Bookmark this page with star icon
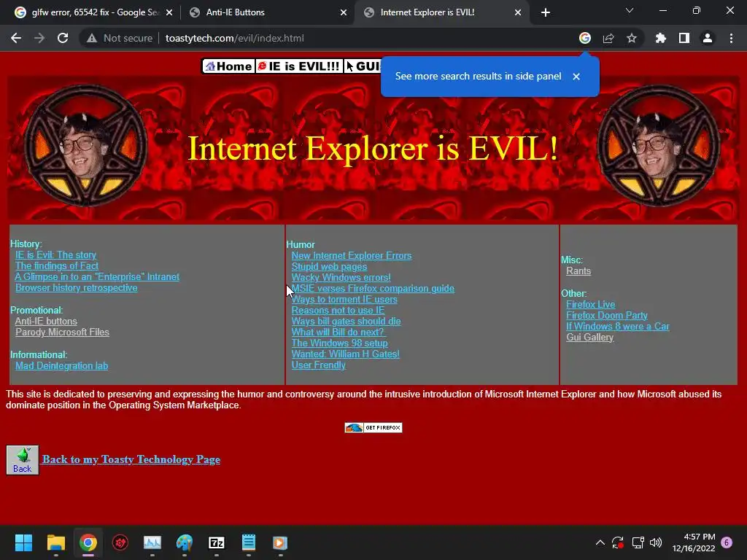This screenshot has height=560, width=747. coord(631,38)
